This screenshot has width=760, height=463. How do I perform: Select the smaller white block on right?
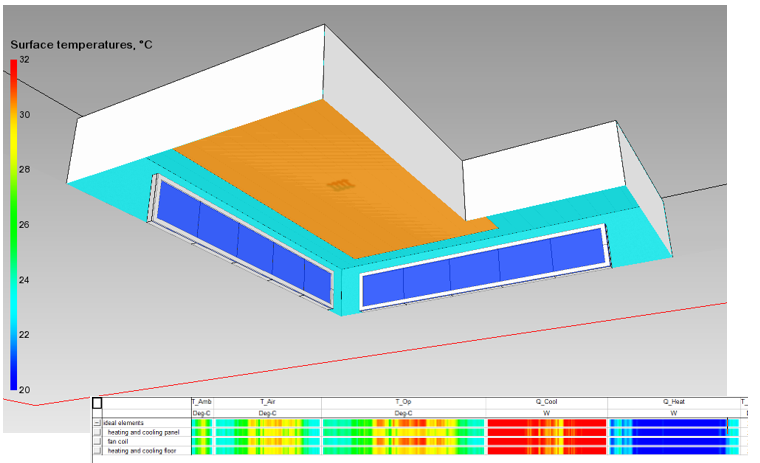click(x=540, y=170)
